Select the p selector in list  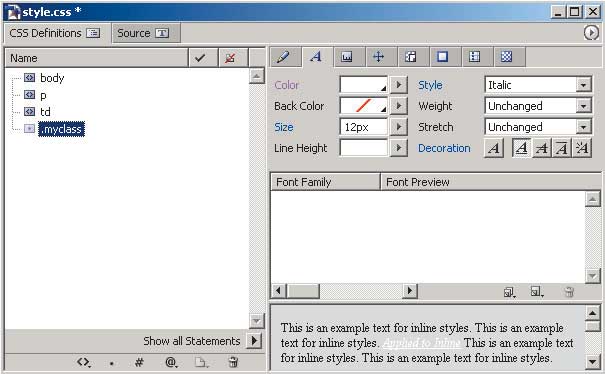click(43, 95)
